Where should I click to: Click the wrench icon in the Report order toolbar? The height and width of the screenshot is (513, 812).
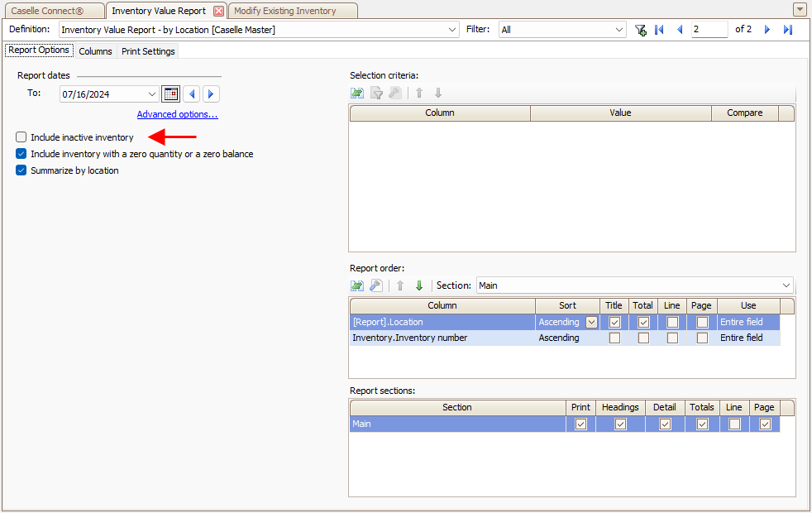[376, 285]
